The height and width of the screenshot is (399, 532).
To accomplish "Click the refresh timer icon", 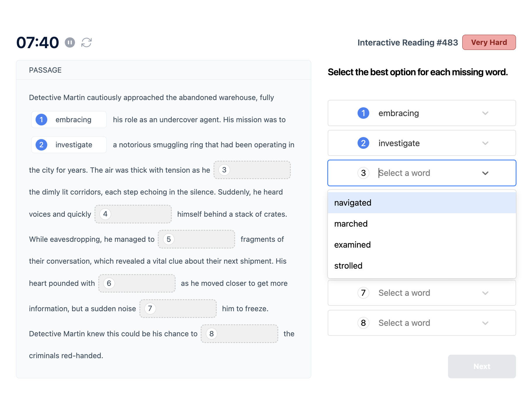I will (86, 43).
